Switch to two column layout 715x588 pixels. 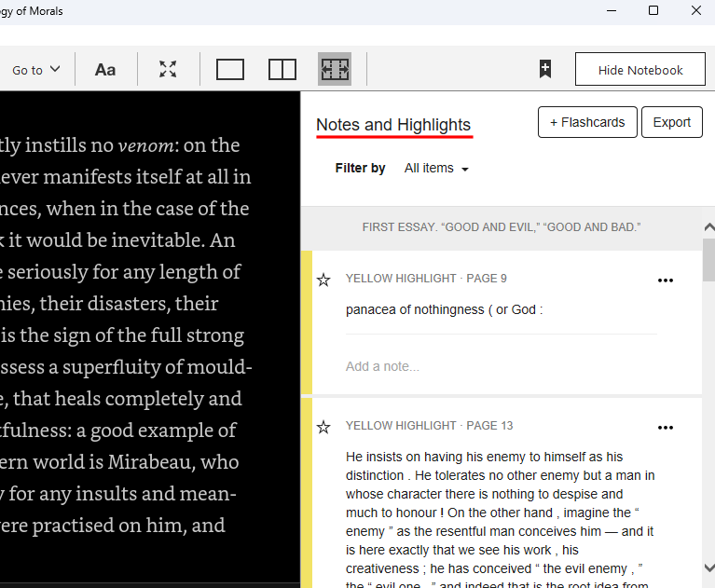[282, 70]
